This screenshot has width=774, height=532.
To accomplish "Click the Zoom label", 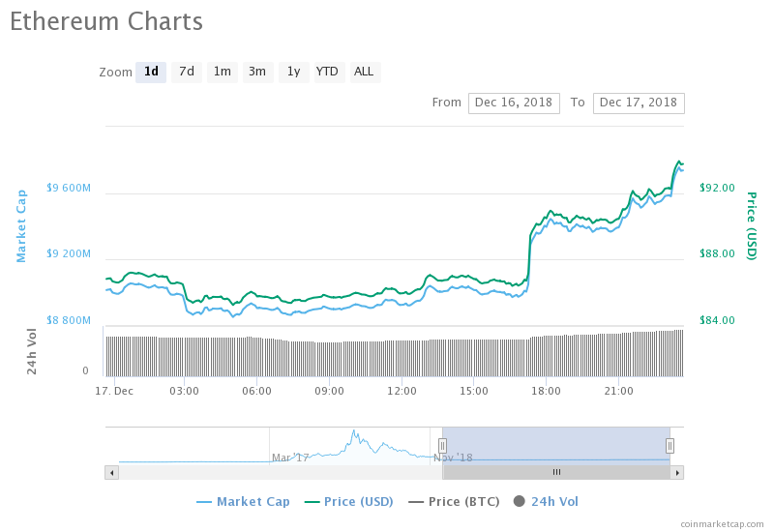I will pos(115,73).
